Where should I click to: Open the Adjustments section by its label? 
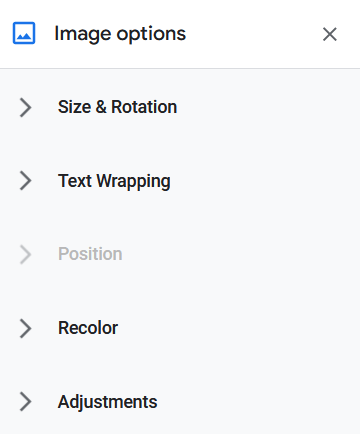[x=107, y=402]
